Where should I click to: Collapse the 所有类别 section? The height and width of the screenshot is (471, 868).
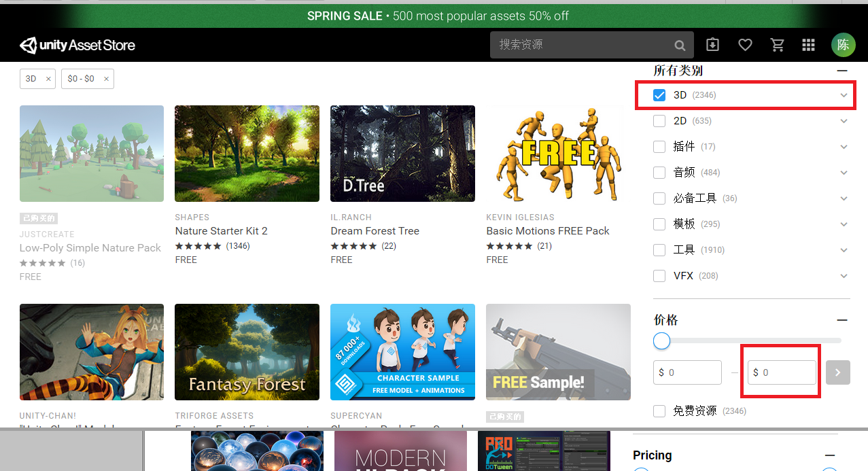[842, 71]
